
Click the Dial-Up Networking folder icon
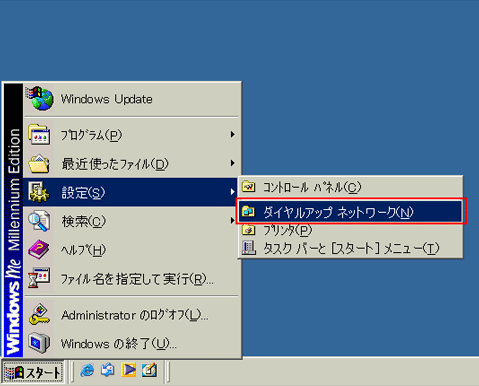pyautogui.click(x=249, y=211)
